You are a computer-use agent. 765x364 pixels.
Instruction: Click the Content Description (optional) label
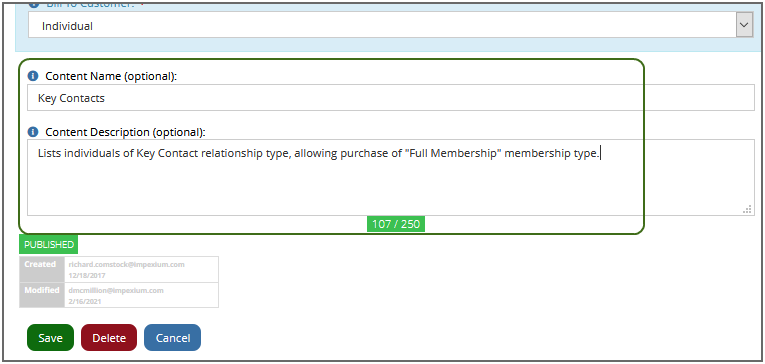tap(125, 132)
